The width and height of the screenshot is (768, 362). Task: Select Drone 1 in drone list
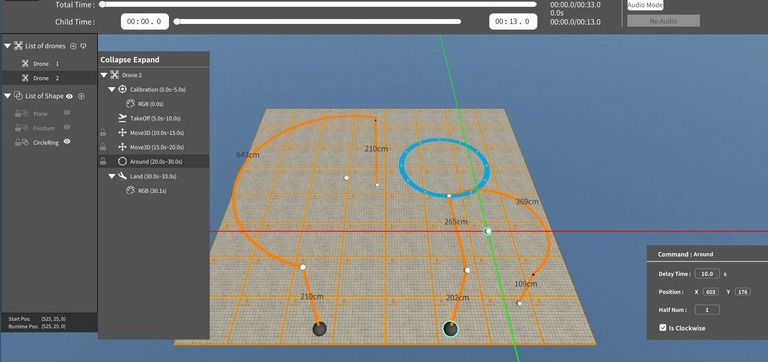[x=49, y=64]
